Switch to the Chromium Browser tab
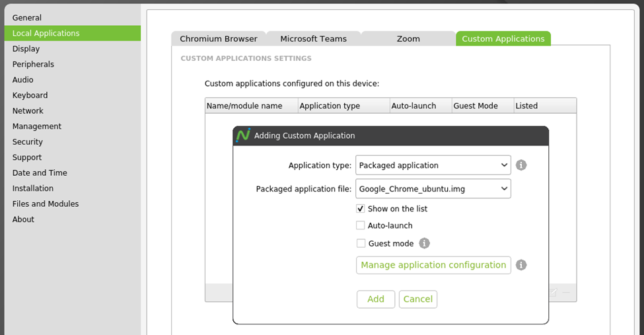This screenshot has width=644, height=335. tap(219, 38)
